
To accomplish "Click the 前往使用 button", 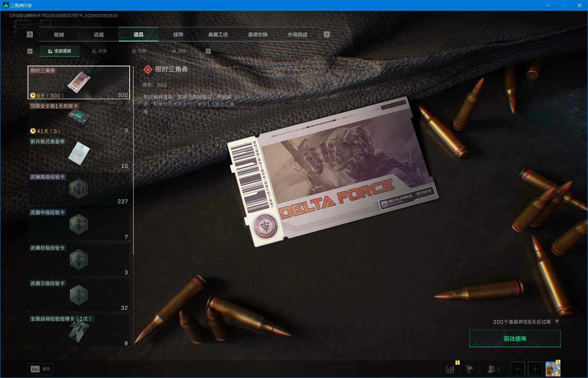I will tap(515, 339).
